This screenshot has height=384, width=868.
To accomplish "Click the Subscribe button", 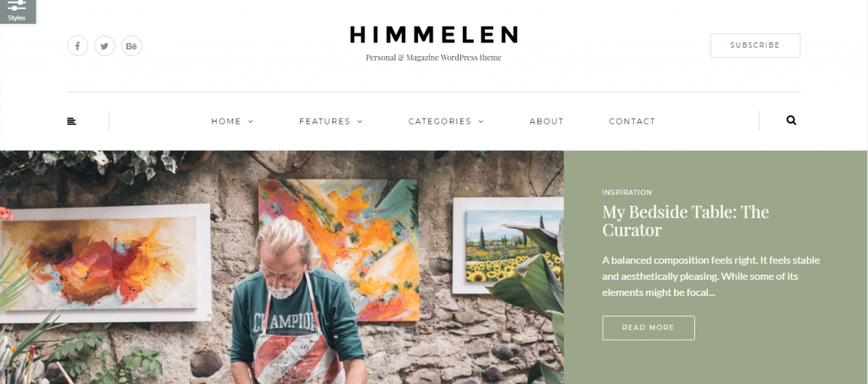I will point(755,46).
